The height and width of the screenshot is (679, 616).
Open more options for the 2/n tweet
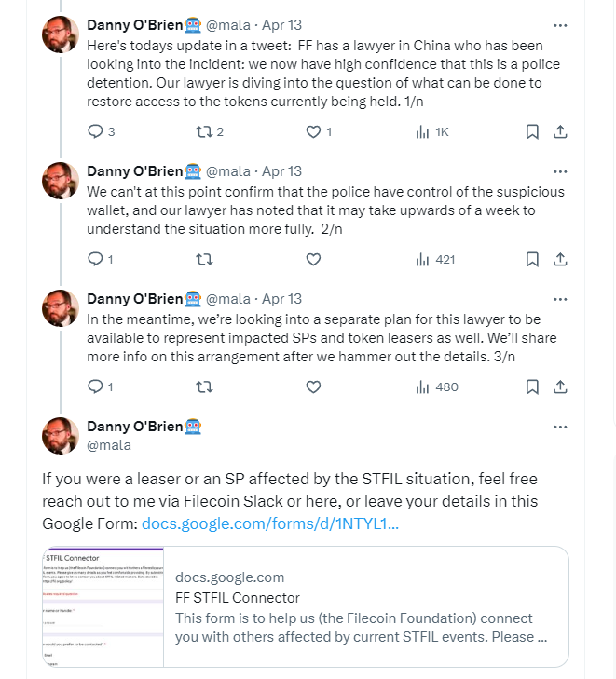560,171
